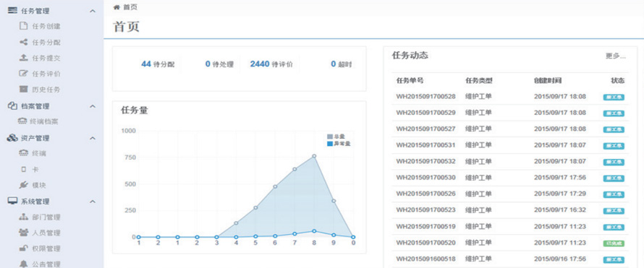Image resolution: width=644 pixels, height=268 pixels.
Task: Click the 部门管理 hierarchy icon
Action: (23, 217)
